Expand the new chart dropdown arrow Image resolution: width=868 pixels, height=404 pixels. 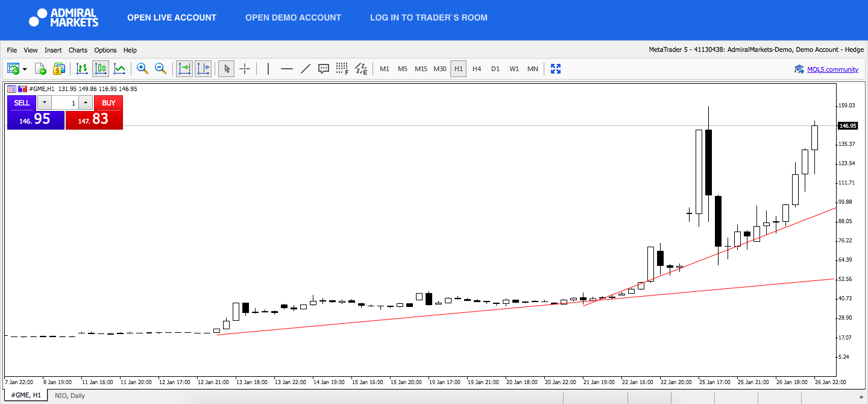[x=25, y=69]
